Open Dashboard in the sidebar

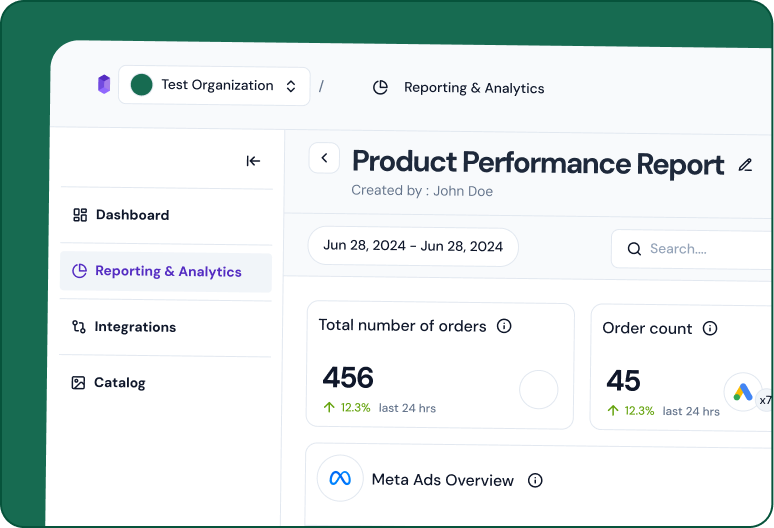(x=166, y=215)
